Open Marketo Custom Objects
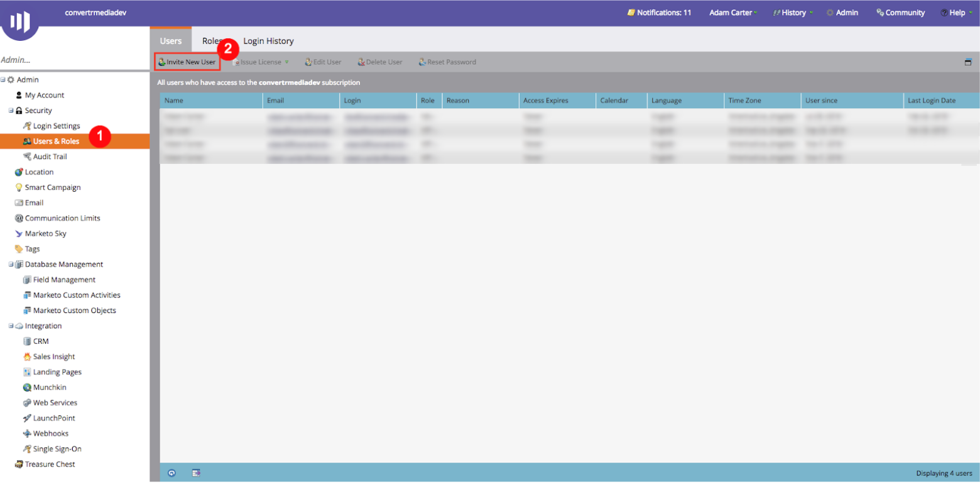 point(69,311)
